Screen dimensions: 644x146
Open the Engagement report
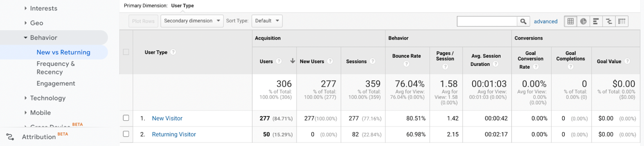point(56,83)
